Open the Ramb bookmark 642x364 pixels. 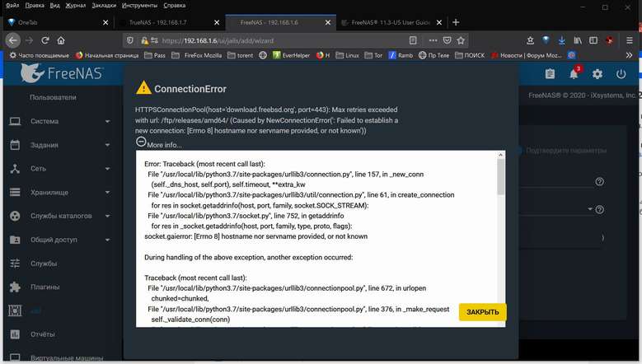point(401,55)
